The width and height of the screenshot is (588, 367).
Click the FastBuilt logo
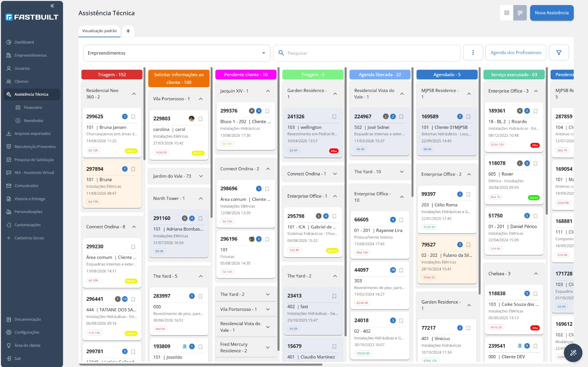32,17
